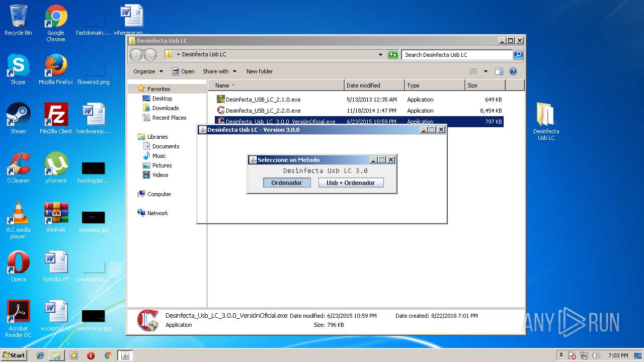Click Search Desinfecta Usb LC field
This screenshot has height=362, width=644.
click(x=457, y=55)
